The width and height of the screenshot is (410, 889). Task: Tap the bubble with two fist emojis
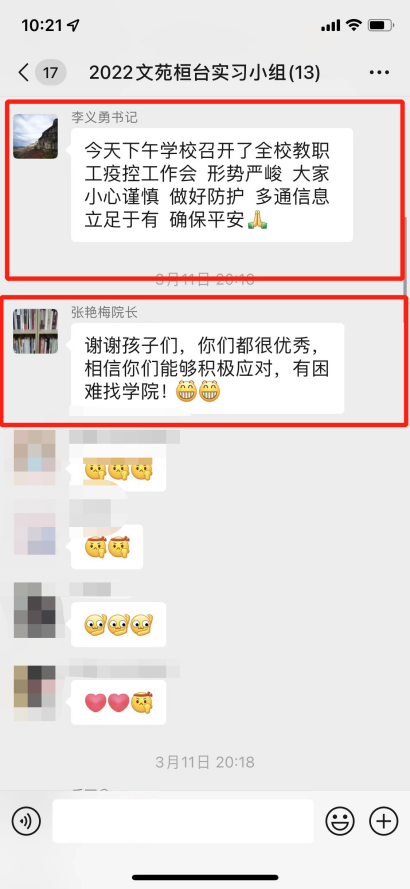pyautogui.click(x=107, y=547)
